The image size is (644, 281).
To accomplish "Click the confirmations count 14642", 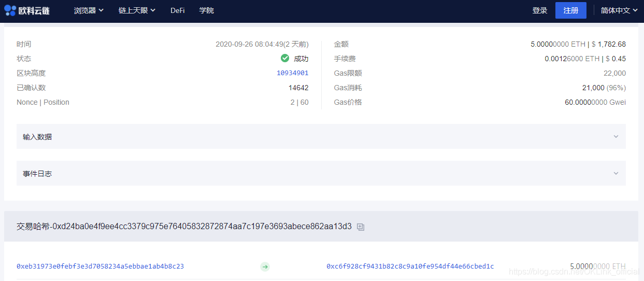I will 298,88.
